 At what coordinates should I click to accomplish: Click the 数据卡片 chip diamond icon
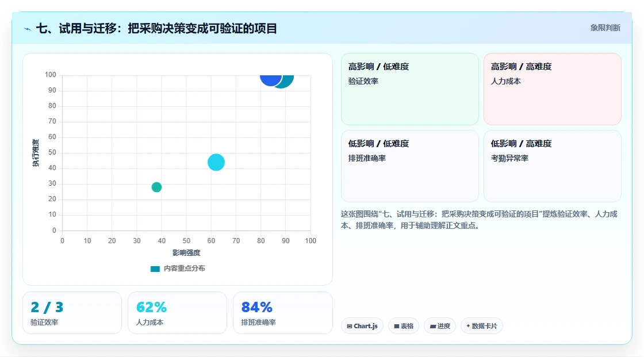point(468,326)
